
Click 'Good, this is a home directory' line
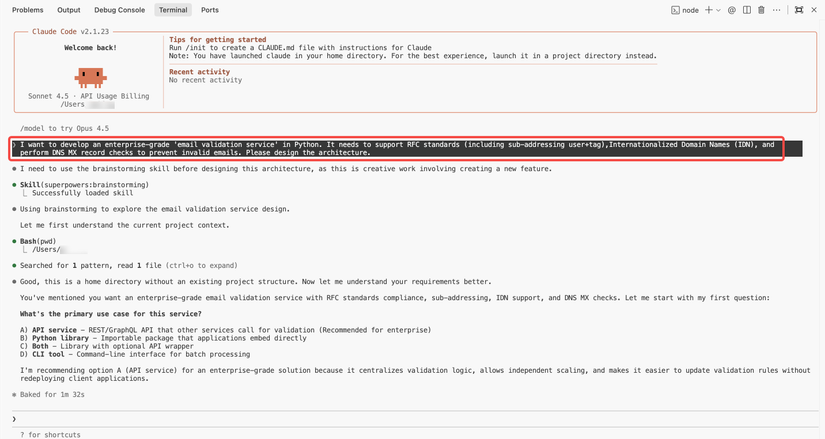coord(256,282)
